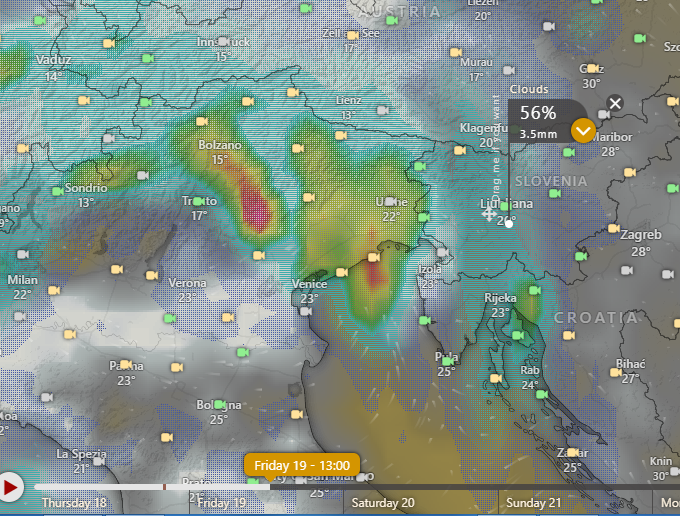Screen dimensions: 680x516
Task: Open the webcam icon over Zell am See
Action: [x=353, y=35]
